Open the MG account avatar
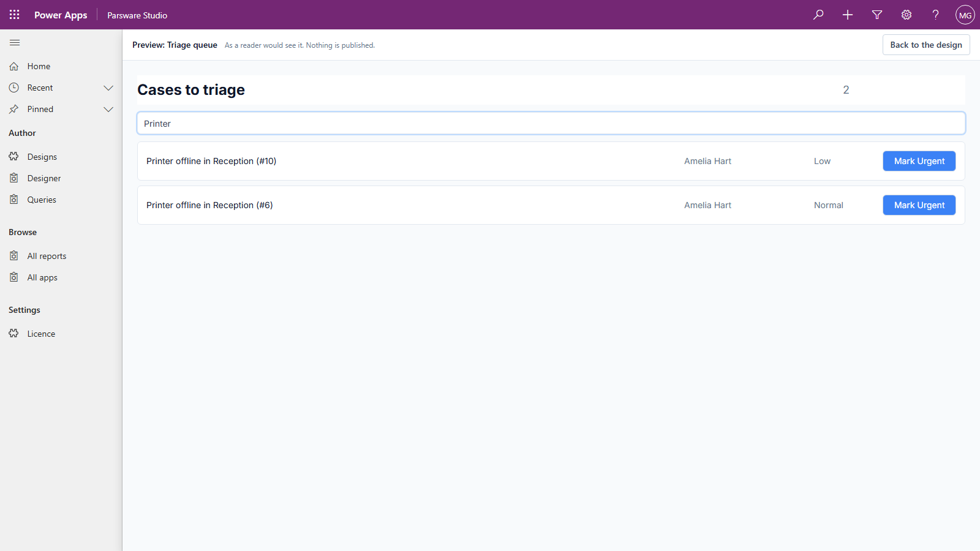The image size is (980, 551). coord(965,15)
